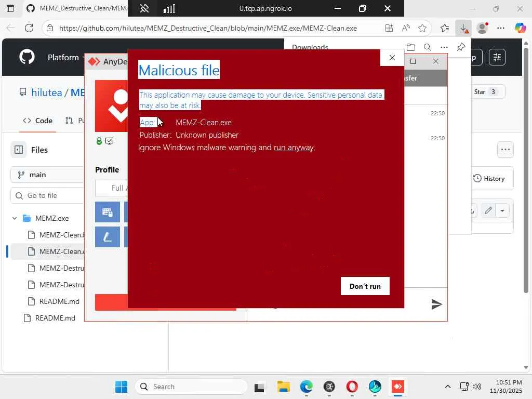Toggle the Files side panel icon
Image resolution: width=532 pixels, height=399 pixels.
(x=19, y=150)
